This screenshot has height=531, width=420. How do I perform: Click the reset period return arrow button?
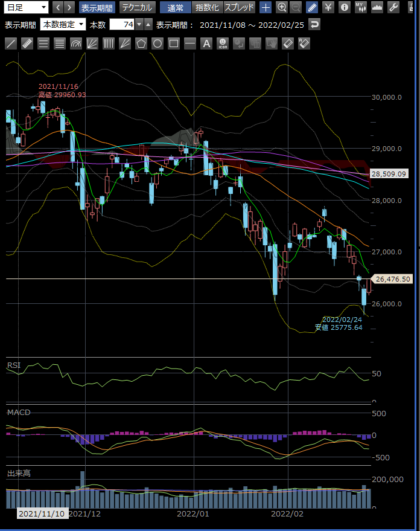click(x=314, y=25)
